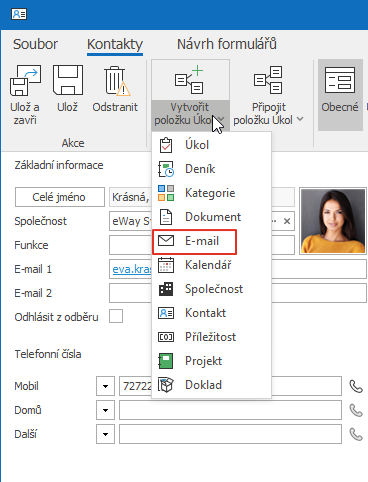This screenshot has width=368, height=482.
Task: Open the Další phone type dropdown
Action: (105, 434)
